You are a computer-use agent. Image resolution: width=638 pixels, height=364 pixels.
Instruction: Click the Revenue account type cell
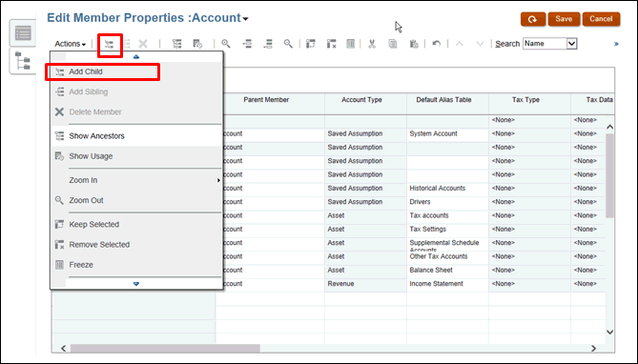pos(365,284)
